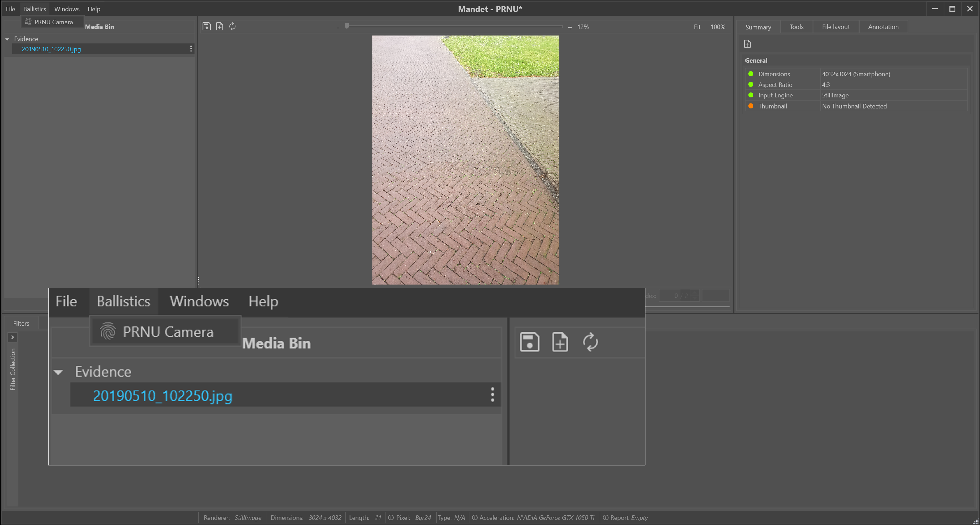Image resolution: width=980 pixels, height=525 pixels.
Task: Click Renderer: StillImage in the status bar
Action: [233, 518]
